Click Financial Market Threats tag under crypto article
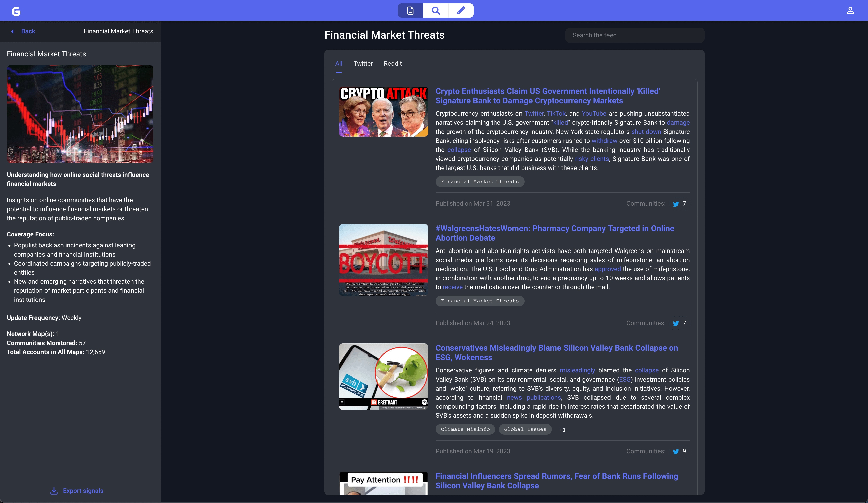The height and width of the screenshot is (503, 868). 480,182
